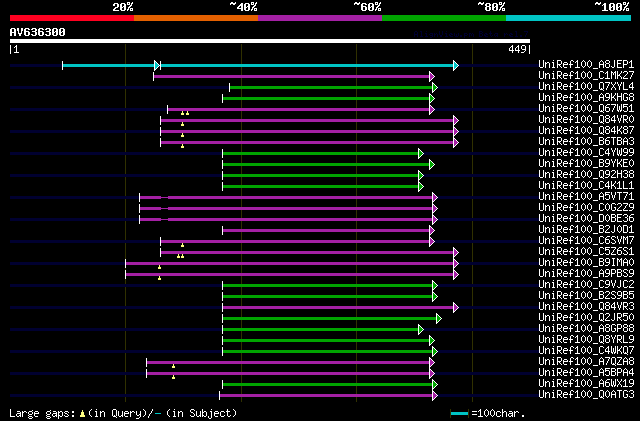
Task: Click the green ~80% identity legend segment
Action: (x=444, y=18)
